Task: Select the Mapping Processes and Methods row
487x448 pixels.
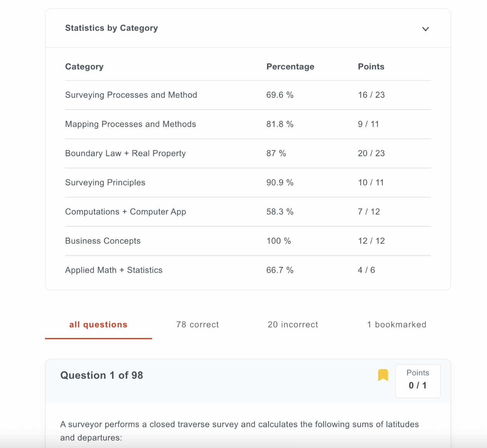Action: pos(248,124)
